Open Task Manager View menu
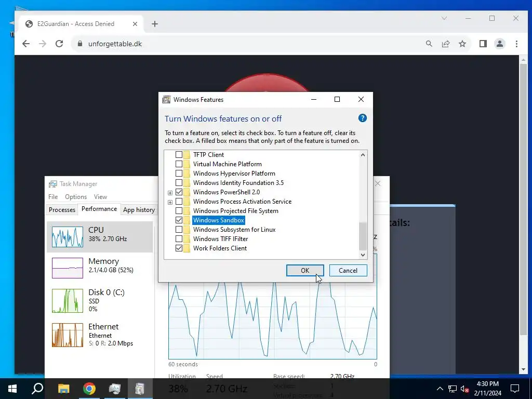 100,197
